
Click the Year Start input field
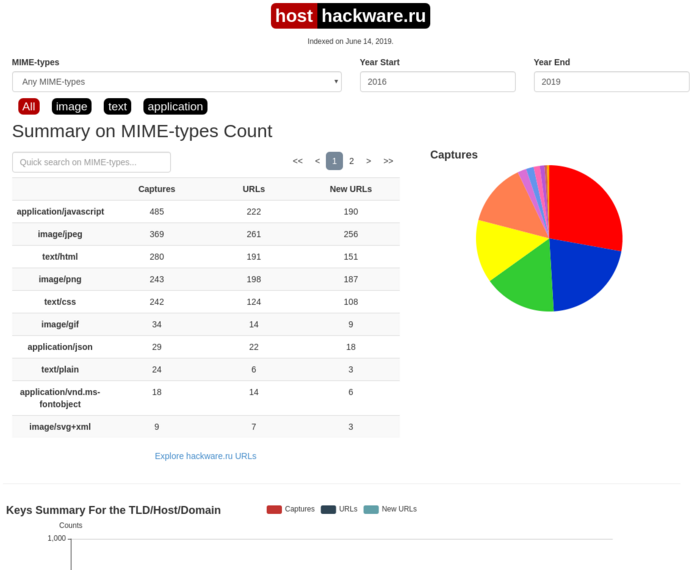(x=437, y=82)
